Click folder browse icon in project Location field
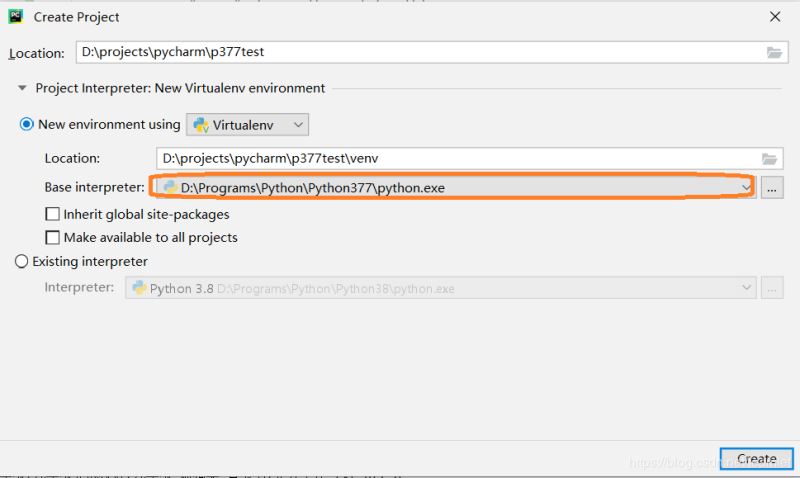The height and width of the screenshot is (478, 800). (x=774, y=53)
